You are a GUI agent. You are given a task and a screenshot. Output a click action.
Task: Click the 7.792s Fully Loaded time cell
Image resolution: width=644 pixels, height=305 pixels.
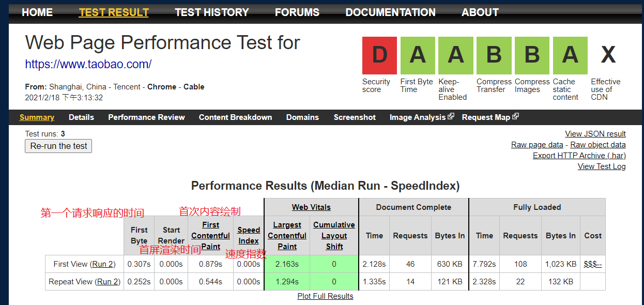[x=484, y=264]
